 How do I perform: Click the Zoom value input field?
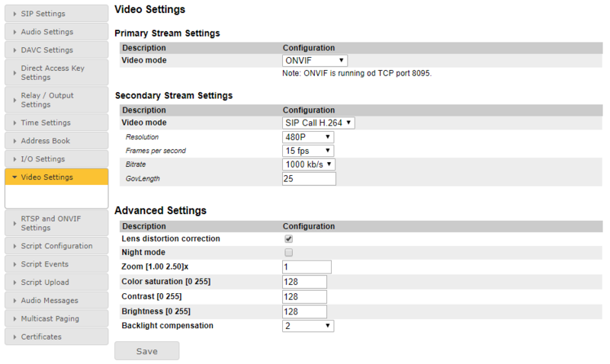307,267
